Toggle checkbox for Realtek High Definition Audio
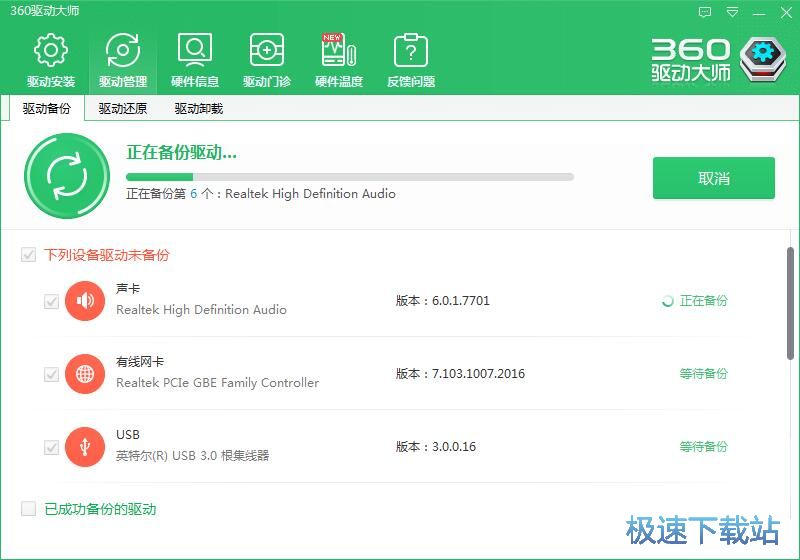 pos(51,301)
